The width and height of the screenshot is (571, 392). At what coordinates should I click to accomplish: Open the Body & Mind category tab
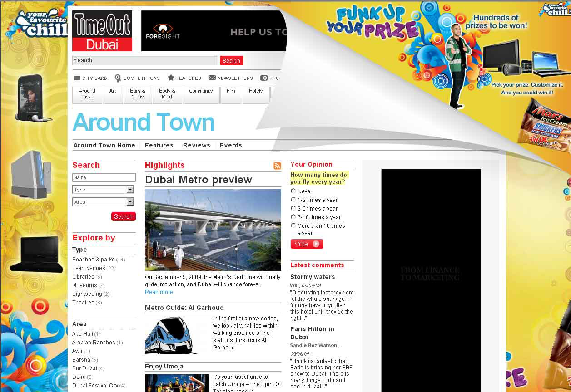167,95
